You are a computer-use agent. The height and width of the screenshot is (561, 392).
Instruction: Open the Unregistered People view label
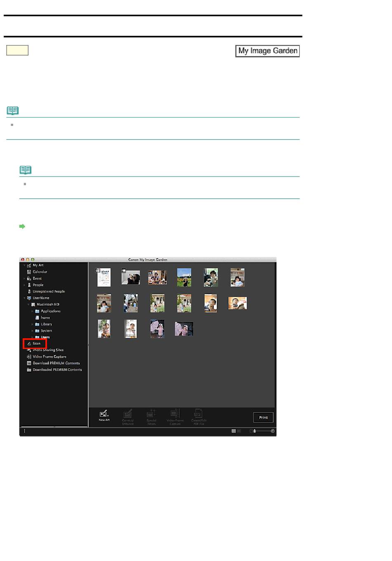pos(49,292)
